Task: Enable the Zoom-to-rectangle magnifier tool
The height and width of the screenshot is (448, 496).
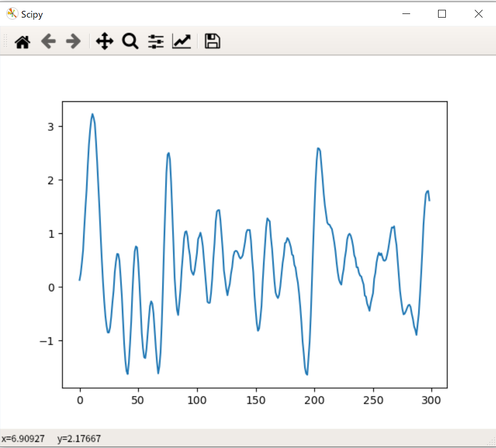Action: point(130,41)
